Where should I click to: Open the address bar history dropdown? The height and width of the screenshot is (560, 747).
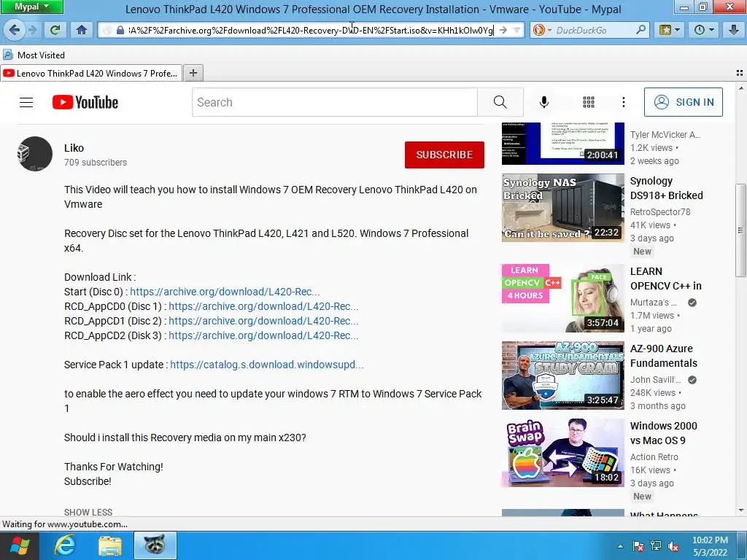(516, 30)
